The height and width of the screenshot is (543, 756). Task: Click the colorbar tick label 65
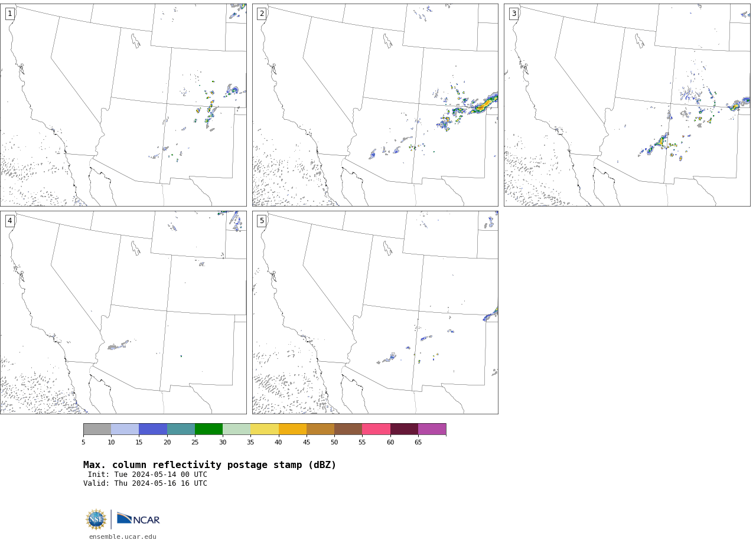[x=418, y=443]
